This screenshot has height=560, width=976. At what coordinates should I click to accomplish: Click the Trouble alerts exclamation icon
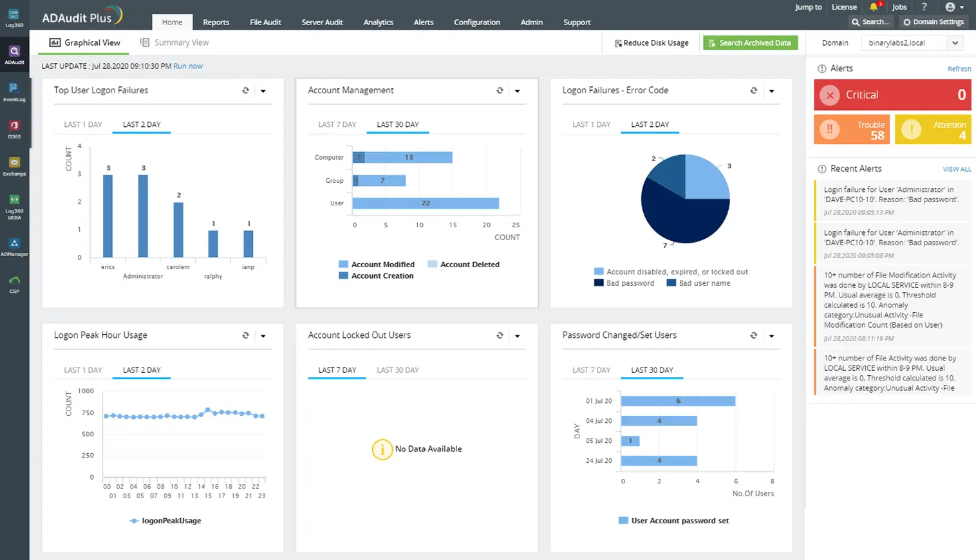click(x=830, y=129)
